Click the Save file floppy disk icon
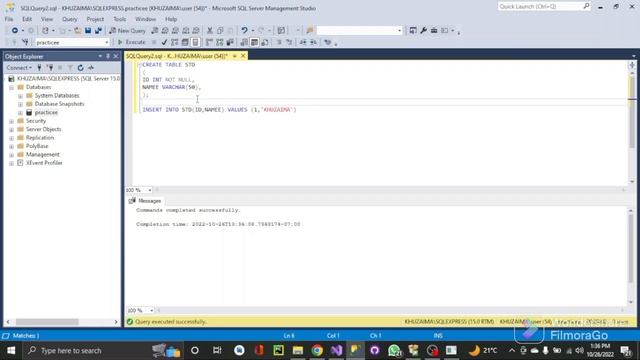Viewport: 640px width, 360px height. point(88,31)
